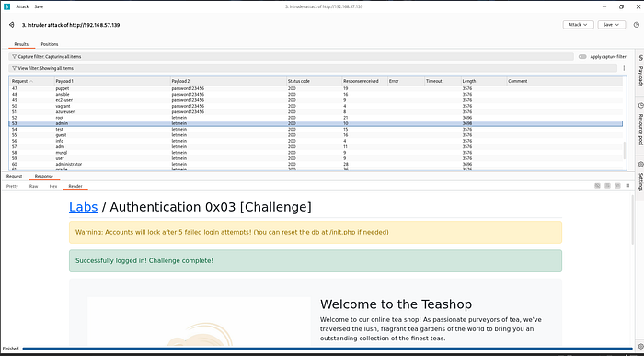The height and width of the screenshot is (356, 644).
Task: Switch to the Pretty view tab
Action: (x=12, y=186)
